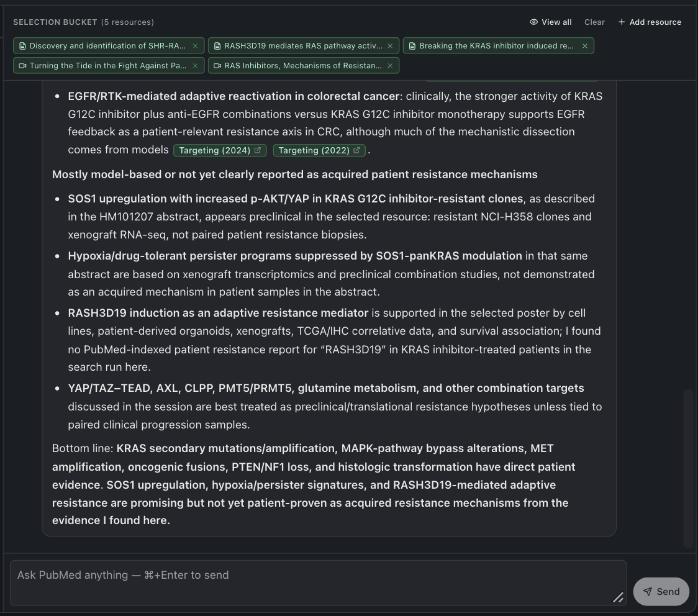
Task: Click document icon on RASH3D19 resource chip
Action: (x=217, y=46)
